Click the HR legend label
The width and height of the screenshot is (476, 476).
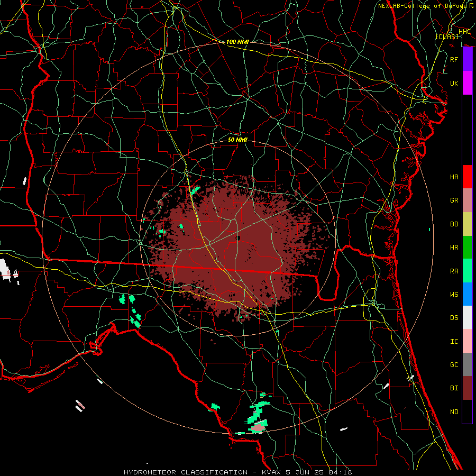(x=454, y=248)
